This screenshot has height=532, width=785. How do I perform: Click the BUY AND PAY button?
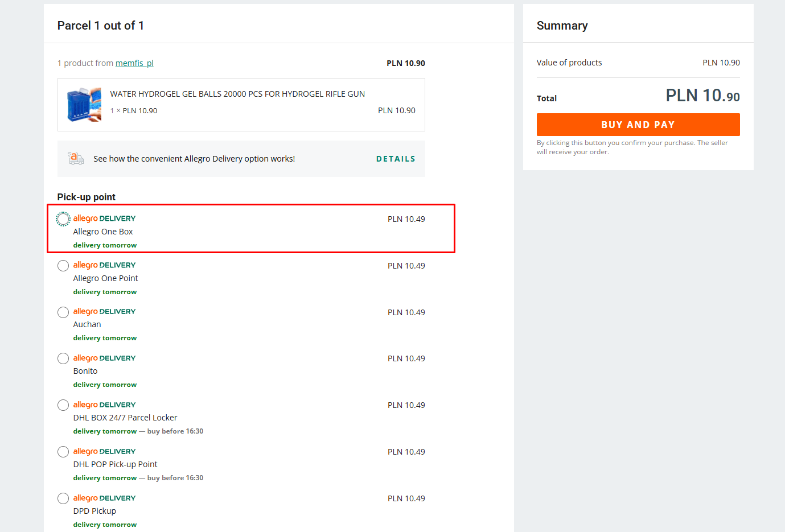tap(638, 125)
